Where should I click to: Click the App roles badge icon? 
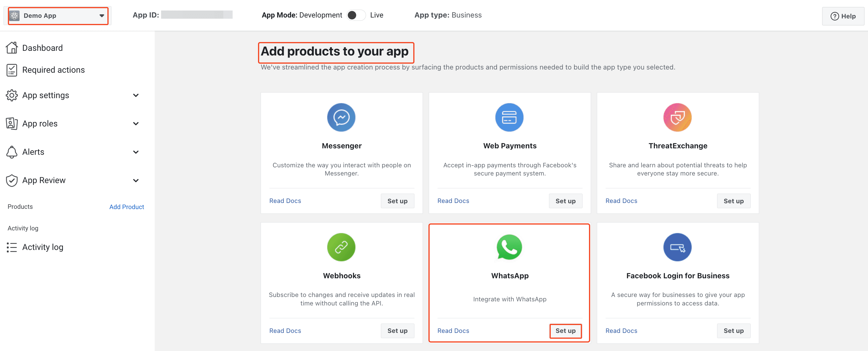pos(12,124)
